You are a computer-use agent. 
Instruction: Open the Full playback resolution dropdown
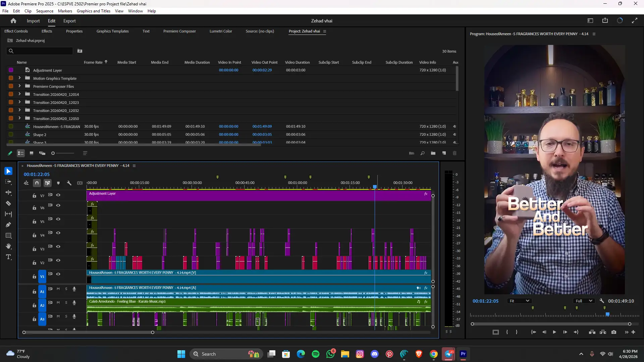tap(584, 301)
